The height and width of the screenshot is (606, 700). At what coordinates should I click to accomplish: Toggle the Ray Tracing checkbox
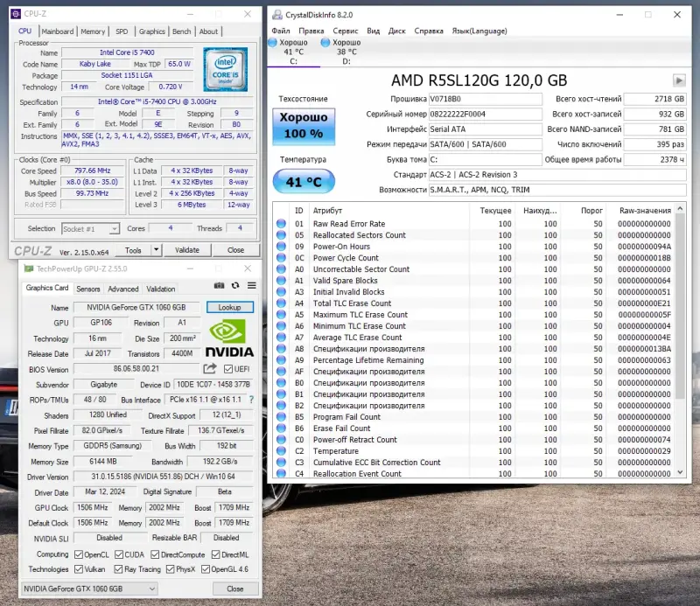(x=118, y=569)
